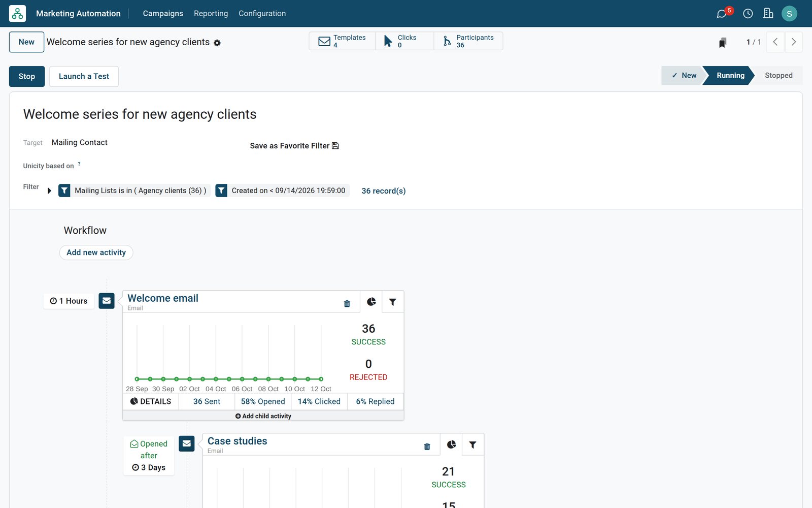Click Save as Favorite Filter
The image size is (812, 508).
pos(294,146)
